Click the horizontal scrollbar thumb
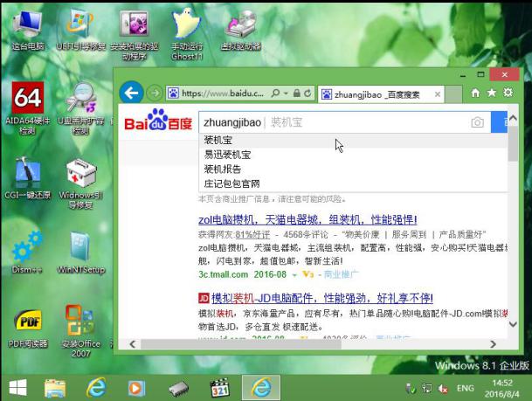The image size is (532, 401). 241,344
